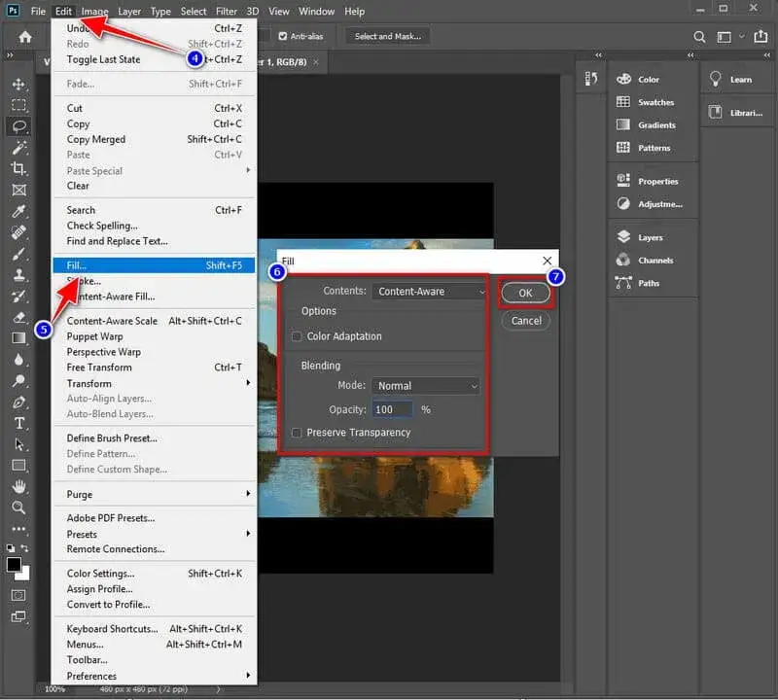
Task: Open the Blending Mode dropdown
Action: (x=425, y=385)
